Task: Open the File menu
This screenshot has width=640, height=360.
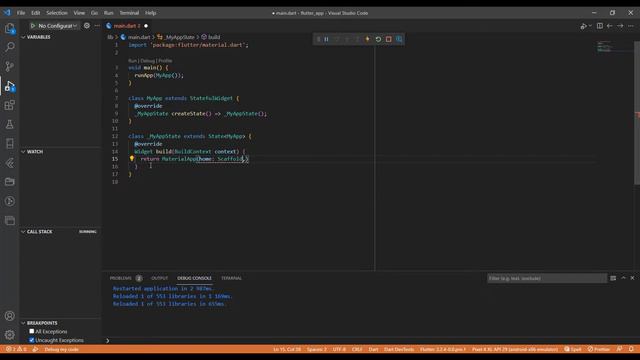Action: (x=21, y=13)
